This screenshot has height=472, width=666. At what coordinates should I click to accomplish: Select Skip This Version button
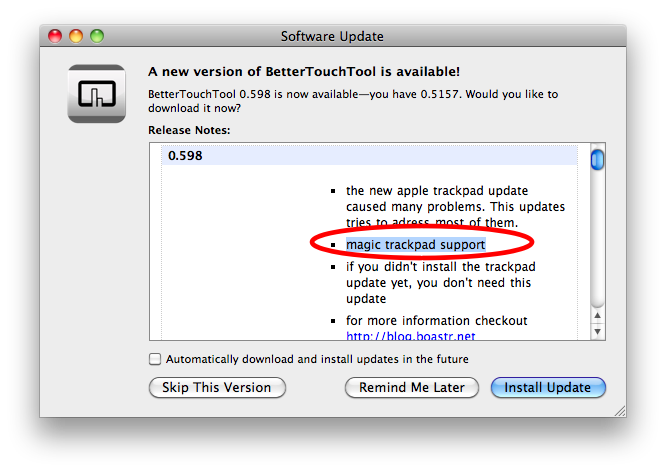(x=217, y=387)
